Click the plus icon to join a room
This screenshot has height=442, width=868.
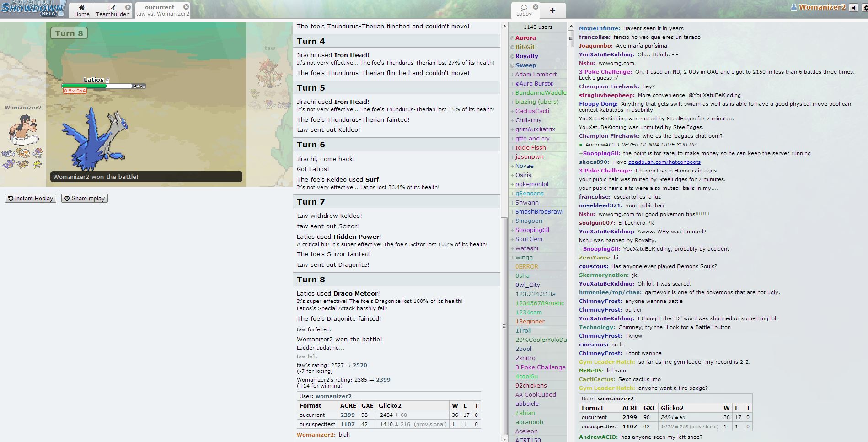click(552, 10)
